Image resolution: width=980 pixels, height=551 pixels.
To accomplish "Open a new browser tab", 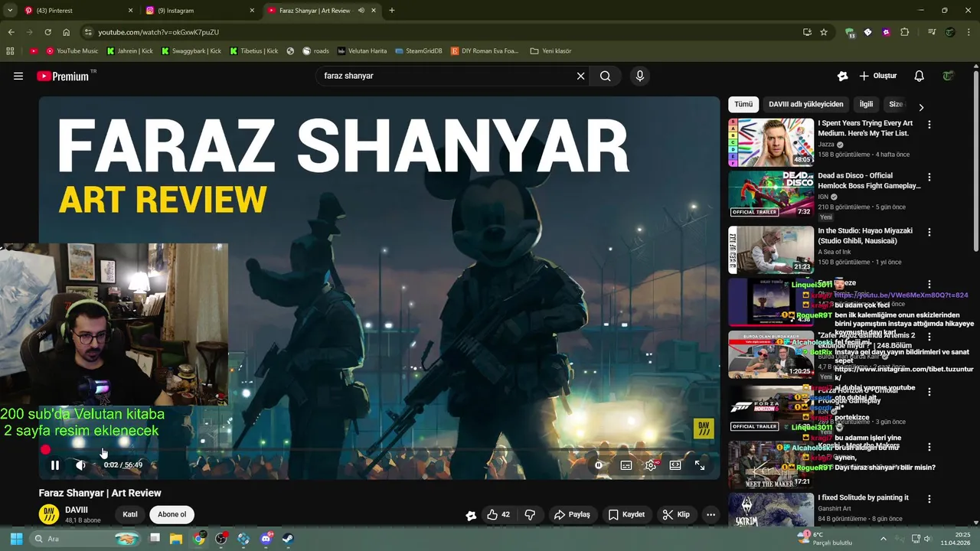I will [392, 11].
